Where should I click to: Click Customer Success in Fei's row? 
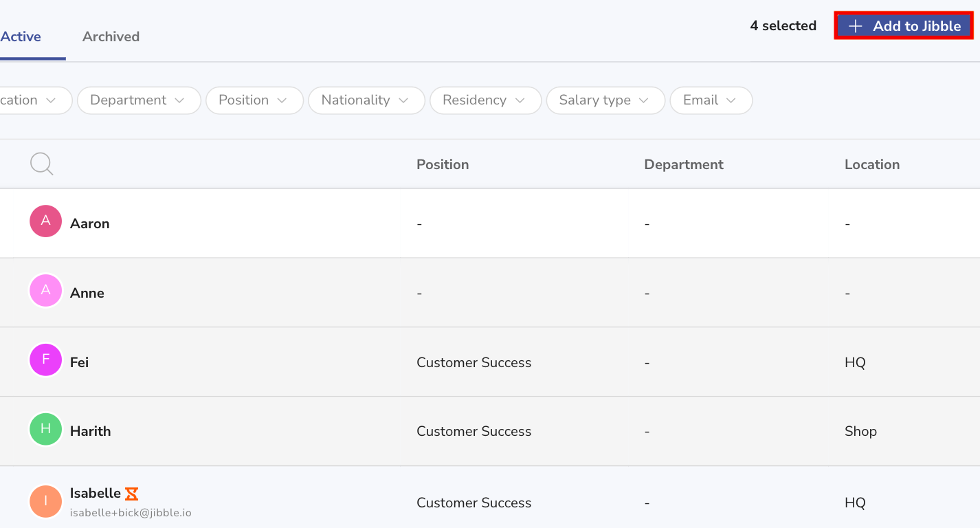[474, 362]
